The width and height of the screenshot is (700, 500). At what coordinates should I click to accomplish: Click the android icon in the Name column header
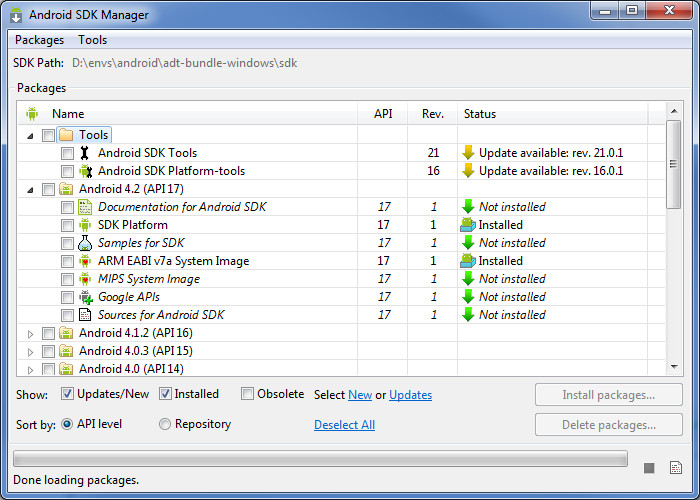click(x=32, y=113)
